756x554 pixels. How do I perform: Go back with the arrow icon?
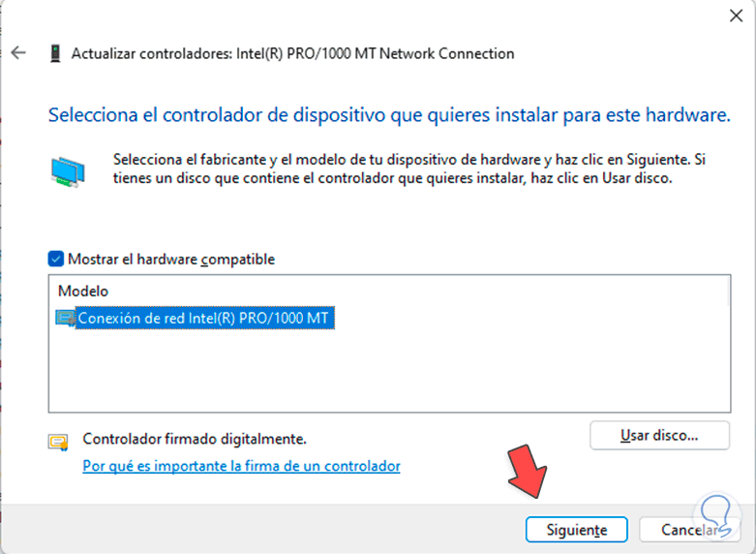pyautogui.click(x=18, y=52)
